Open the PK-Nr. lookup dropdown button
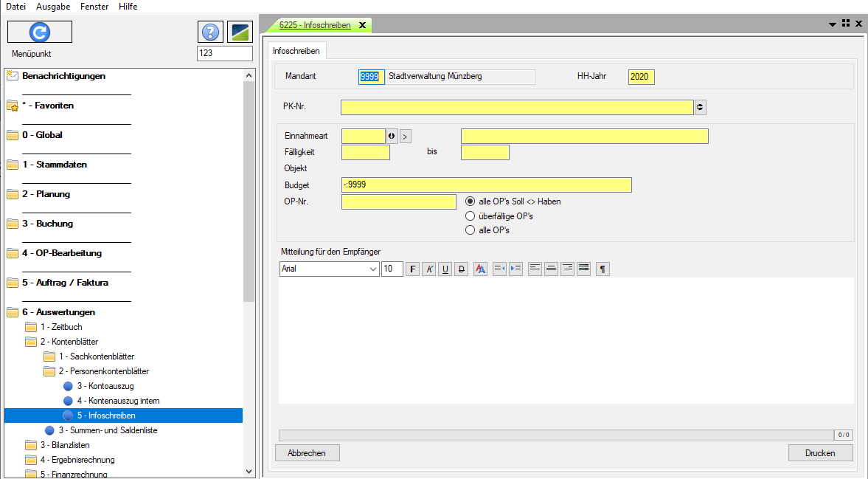The image size is (868, 479). (700, 108)
